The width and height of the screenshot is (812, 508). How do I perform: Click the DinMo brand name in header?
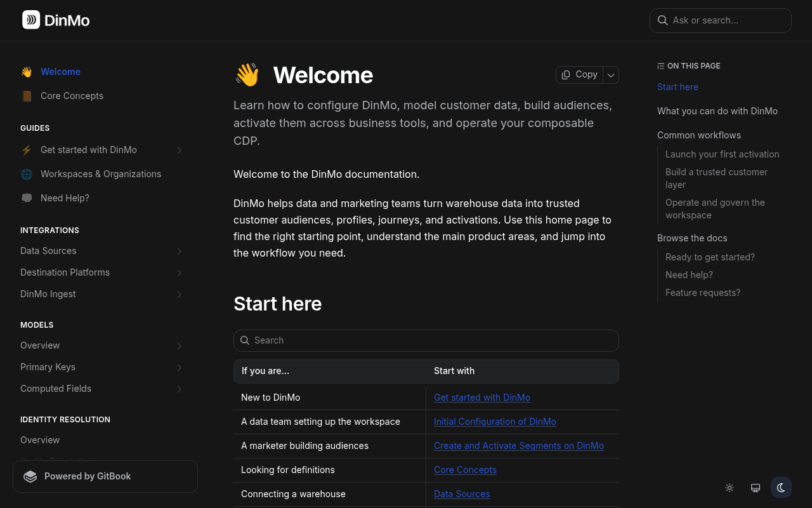(67, 20)
